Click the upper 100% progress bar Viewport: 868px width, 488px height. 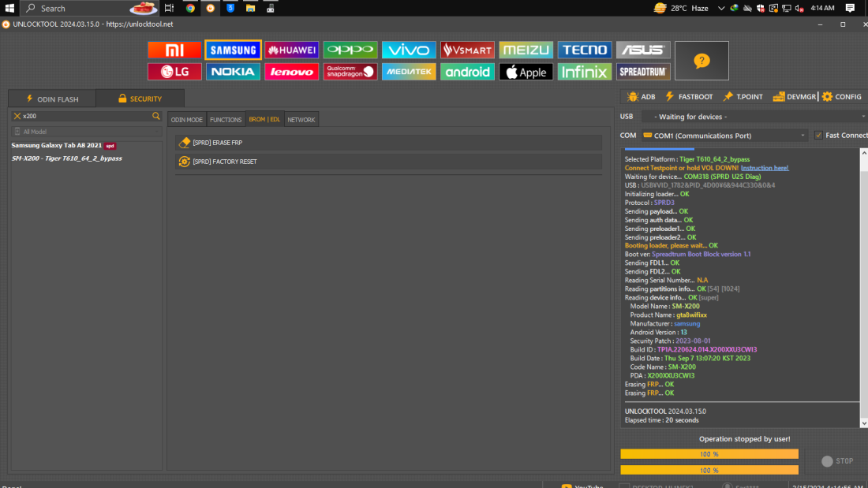(x=709, y=454)
